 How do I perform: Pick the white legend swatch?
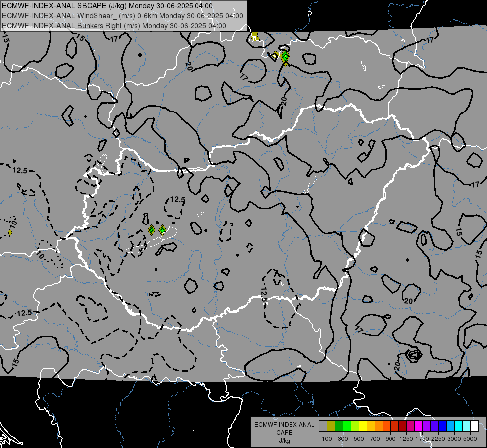tap(475, 426)
